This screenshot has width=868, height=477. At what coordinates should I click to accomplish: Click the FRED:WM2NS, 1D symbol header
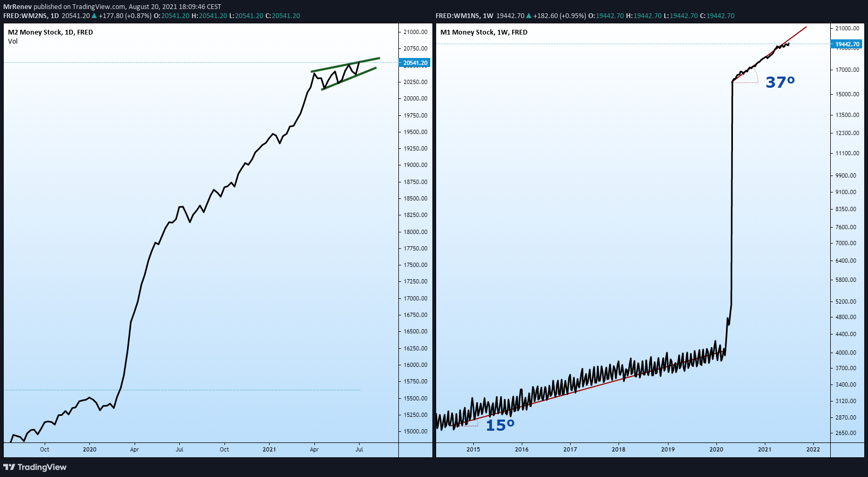[31, 16]
